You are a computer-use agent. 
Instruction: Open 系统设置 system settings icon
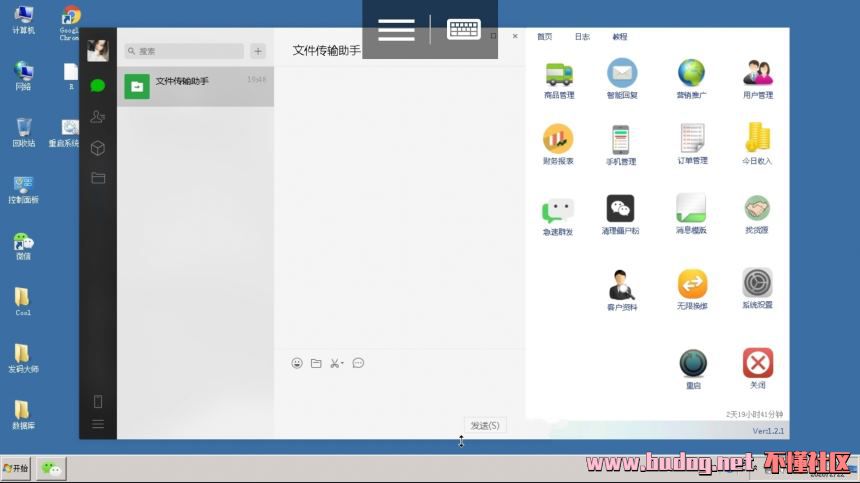click(757, 283)
